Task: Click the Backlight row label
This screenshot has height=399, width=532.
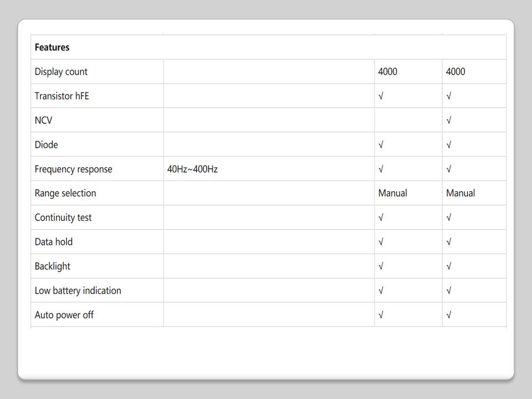Action: [x=52, y=266]
